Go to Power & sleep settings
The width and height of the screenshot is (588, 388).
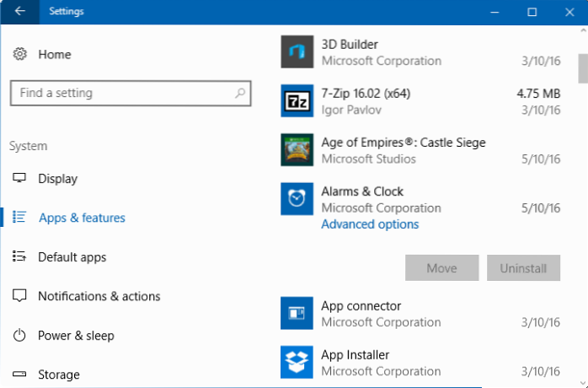click(76, 336)
